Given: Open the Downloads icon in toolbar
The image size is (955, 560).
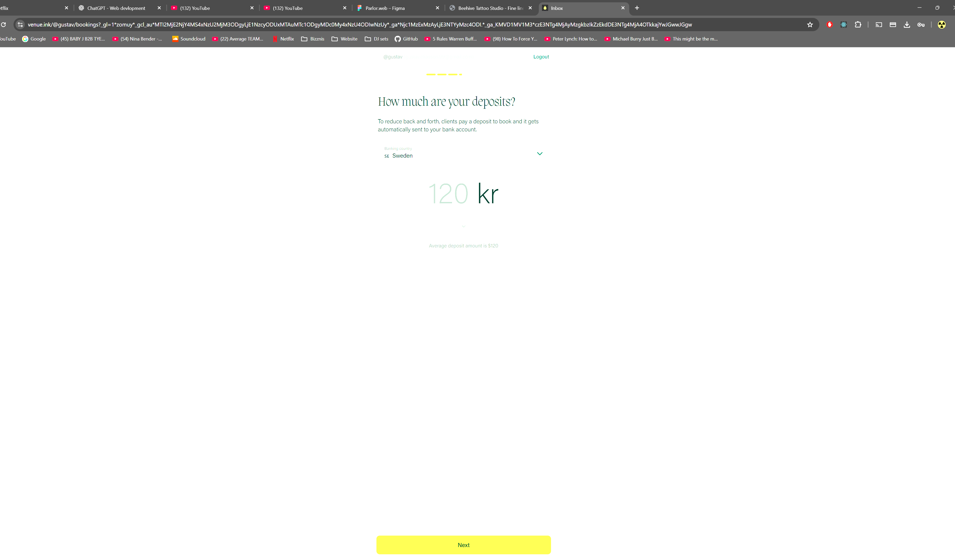Looking at the screenshot, I should pyautogui.click(x=907, y=25).
